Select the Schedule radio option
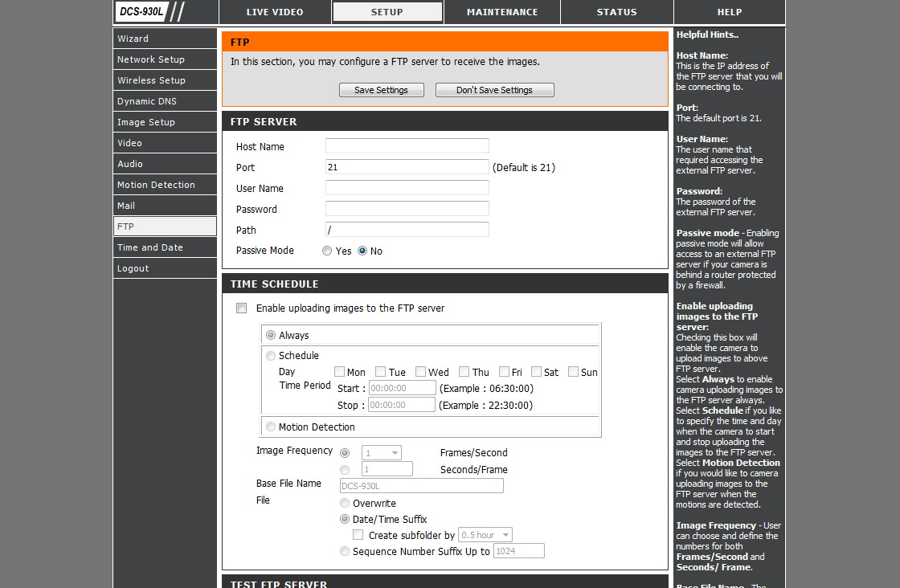Viewport: 900px width, 588px height. [271, 356]
